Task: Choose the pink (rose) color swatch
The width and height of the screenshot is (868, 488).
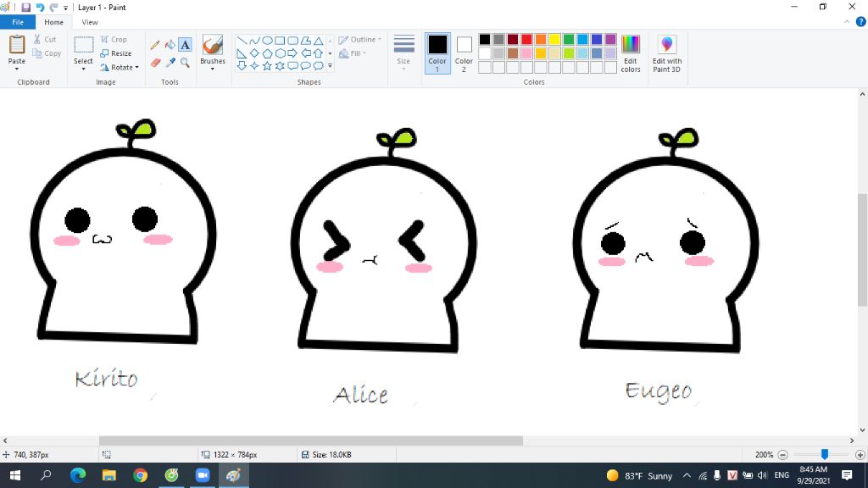Action: 526,53
